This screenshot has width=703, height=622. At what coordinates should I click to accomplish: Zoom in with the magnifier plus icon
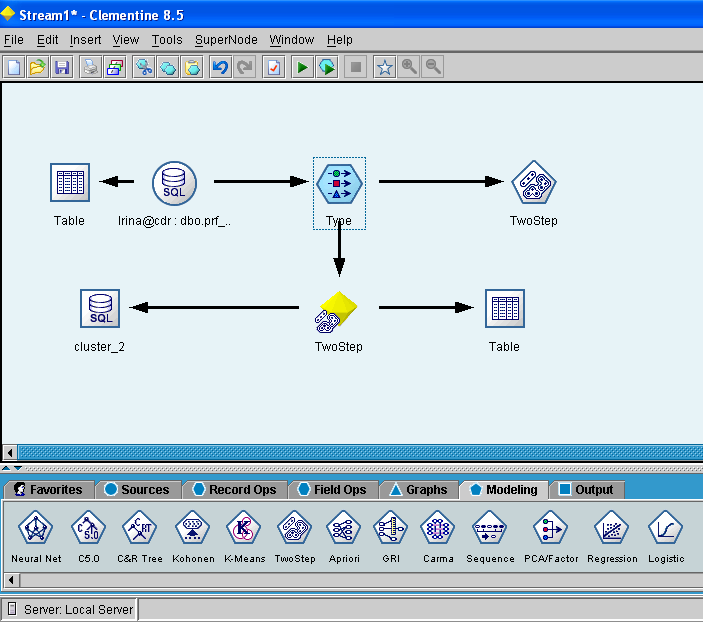click(x=409, y=67)
